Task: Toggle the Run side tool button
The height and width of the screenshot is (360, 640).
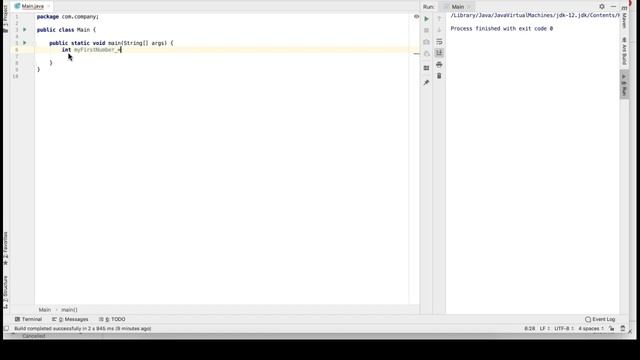Action: pyautogui.click(x=624, y=84)
